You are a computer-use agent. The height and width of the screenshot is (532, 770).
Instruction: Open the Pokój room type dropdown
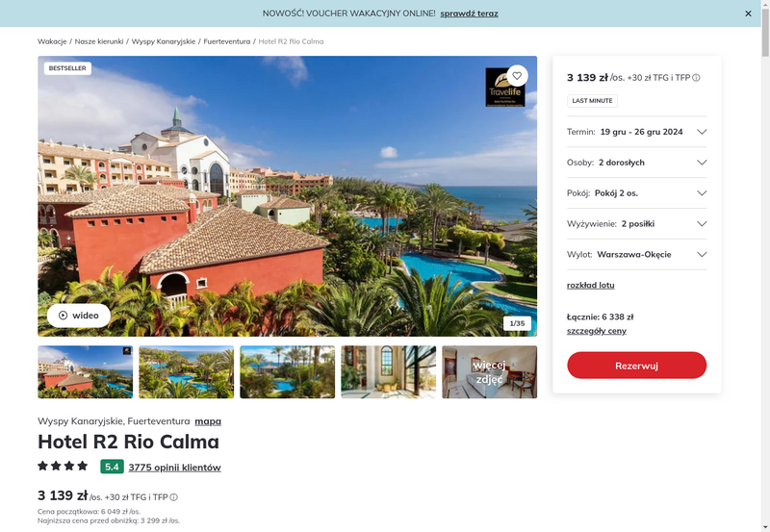pos(636,192)
